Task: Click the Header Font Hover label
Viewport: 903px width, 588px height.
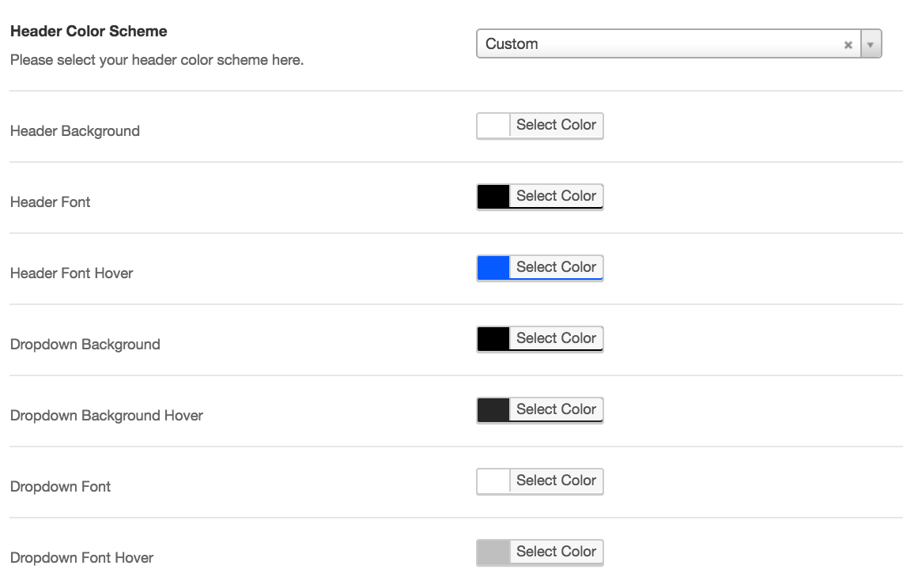Action: [x=71, y=273]
